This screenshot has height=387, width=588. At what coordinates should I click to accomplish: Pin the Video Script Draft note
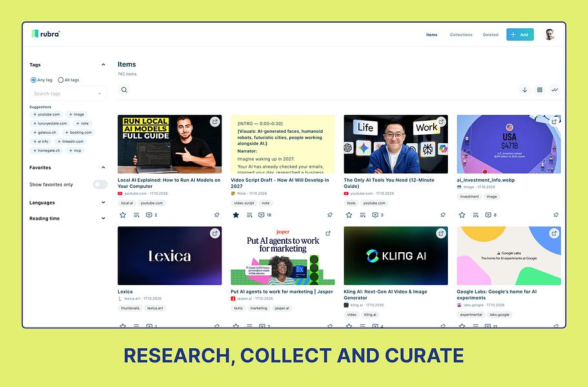[x=330, y=215]
